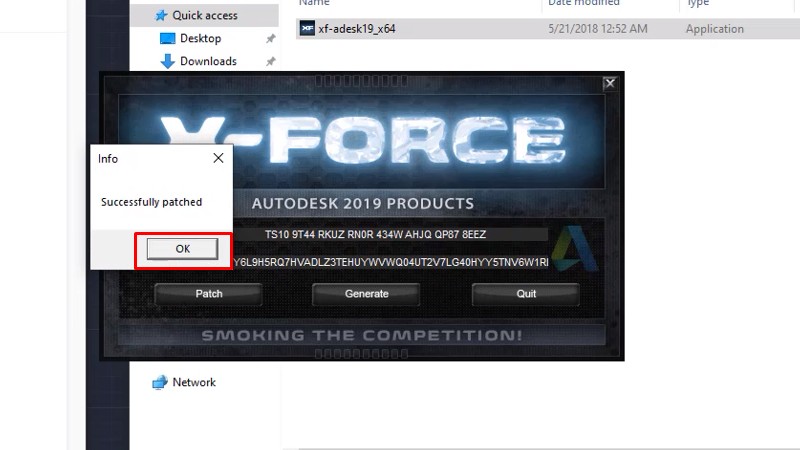This screenshot has width=800, height=450.
Task: Click the "Successfully patched" message text
Action: coord(151,202)
